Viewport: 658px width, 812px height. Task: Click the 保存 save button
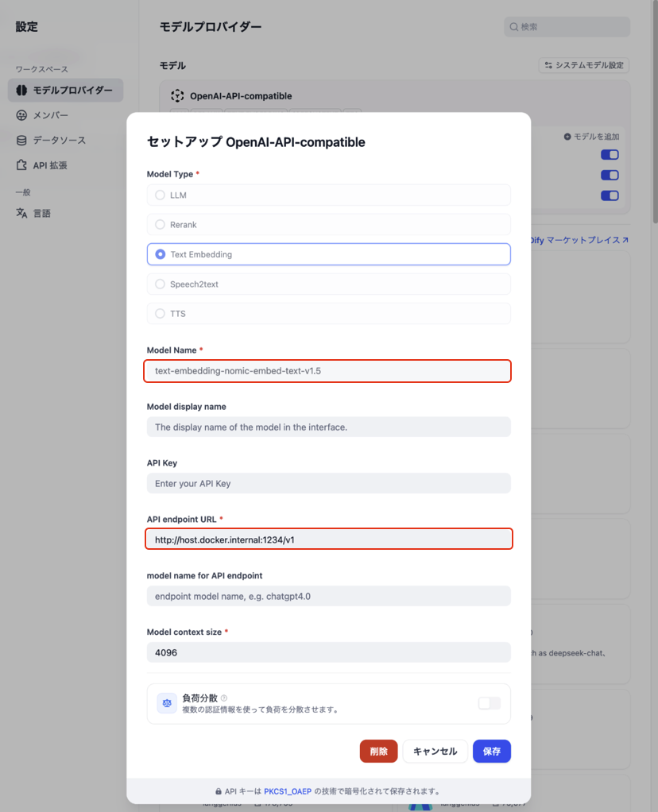(x=491, y=751)
